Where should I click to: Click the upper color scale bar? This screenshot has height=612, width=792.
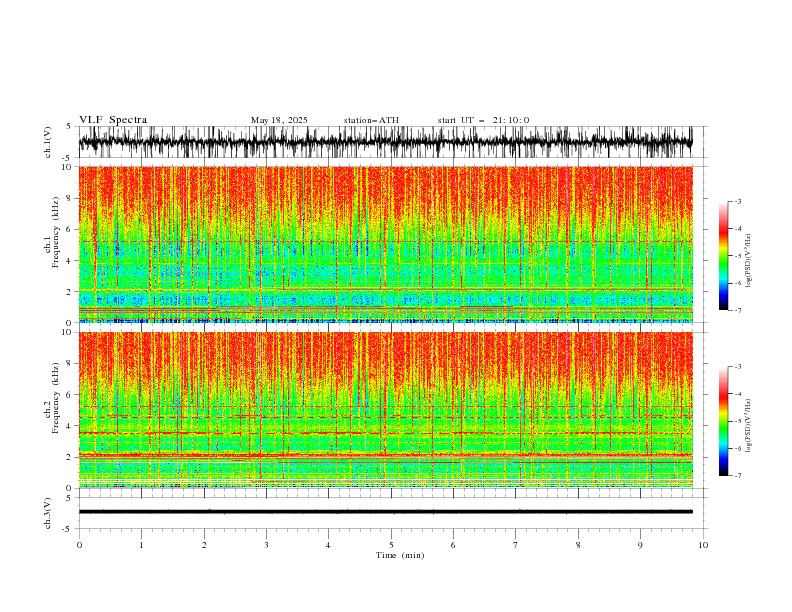point(723,256)
